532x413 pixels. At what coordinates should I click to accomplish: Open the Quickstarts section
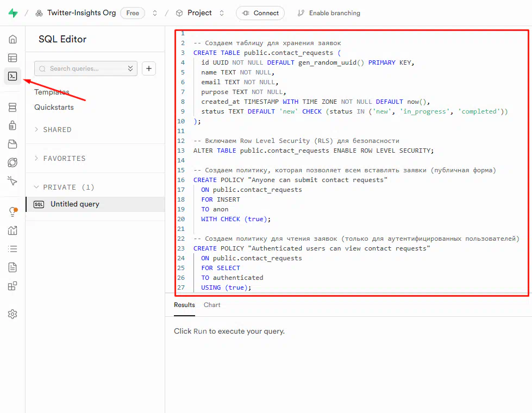click(54, 107)
